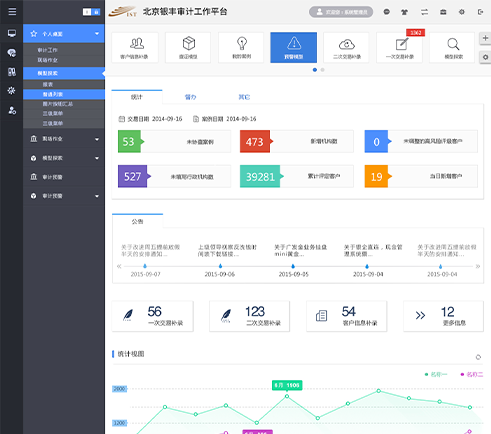491x434 pixels.
Task: Click the » next arrow on announcement timeline
Action: [478, 266]
